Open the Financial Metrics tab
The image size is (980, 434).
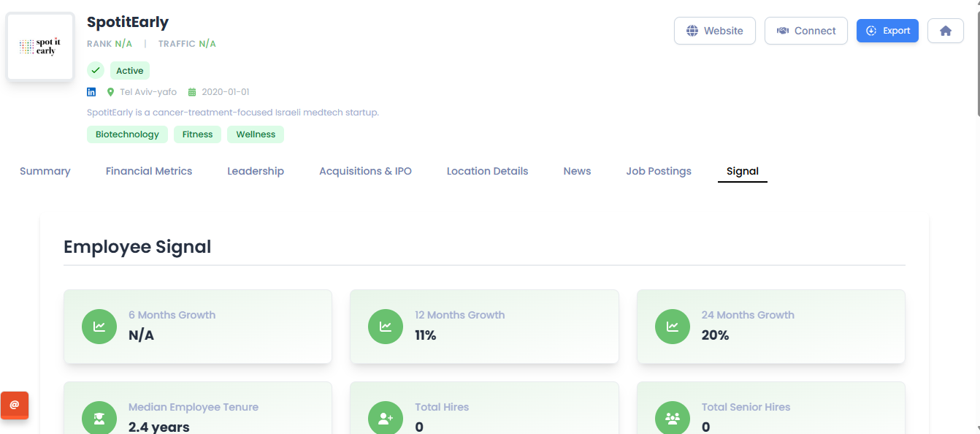[x=149, y=171]
